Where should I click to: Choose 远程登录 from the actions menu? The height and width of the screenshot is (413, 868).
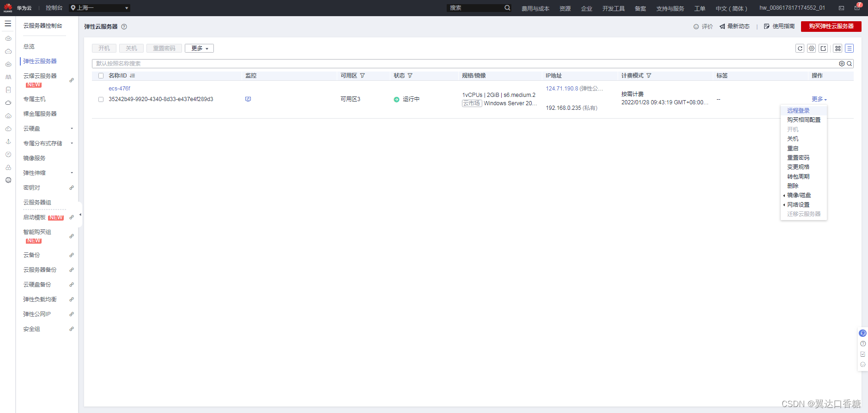[x=798, y=111]
